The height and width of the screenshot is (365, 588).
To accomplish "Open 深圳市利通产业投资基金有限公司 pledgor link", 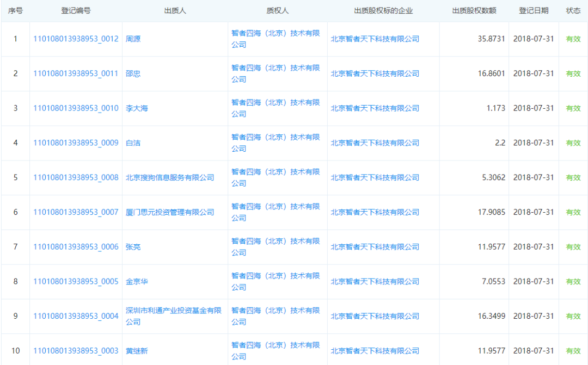I will click(174, 316).
